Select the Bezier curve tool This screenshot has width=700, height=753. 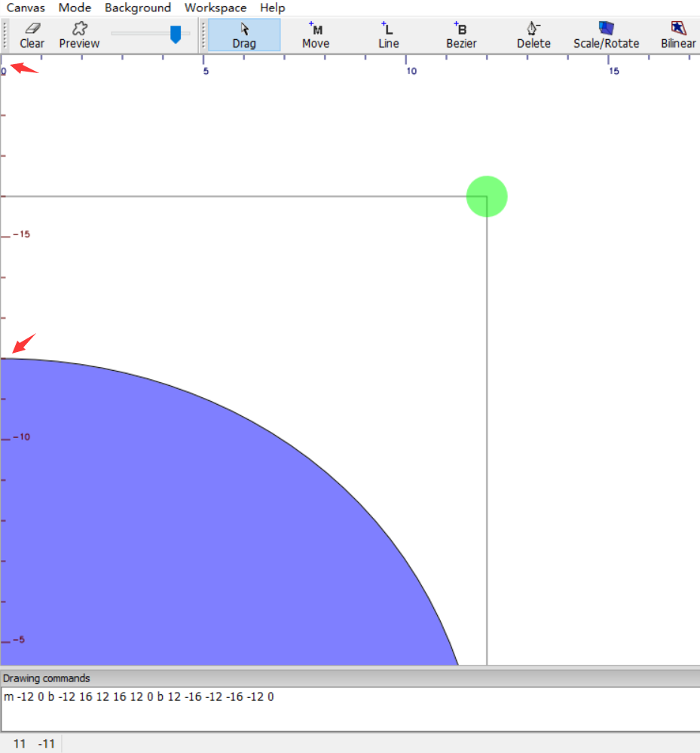coord(461,35)
